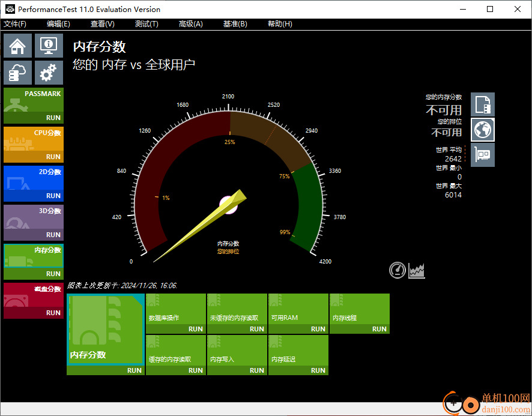Select the 磁盘分数 tile

(34, 295)
